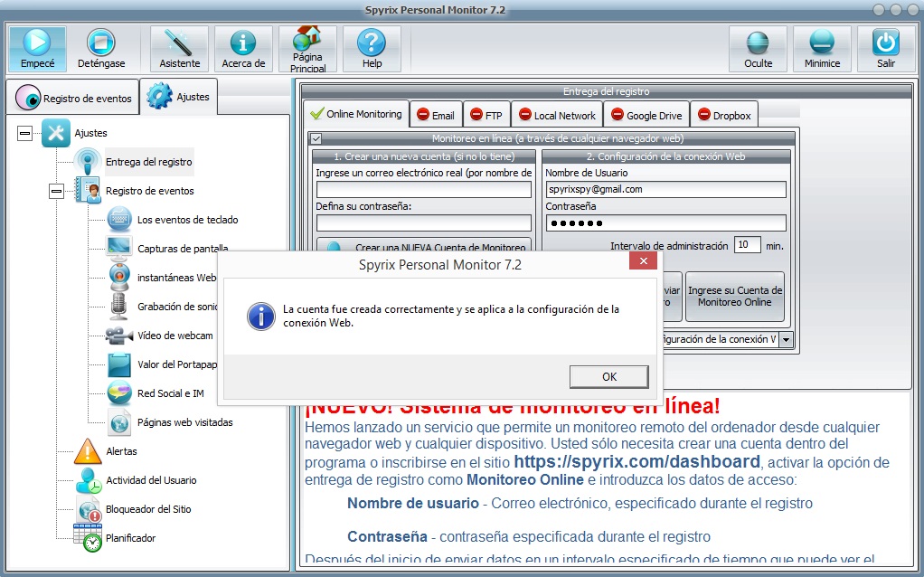924x577 pixels.
Task: Open the Página Principal home icon
Action: [x=307, y=39]
